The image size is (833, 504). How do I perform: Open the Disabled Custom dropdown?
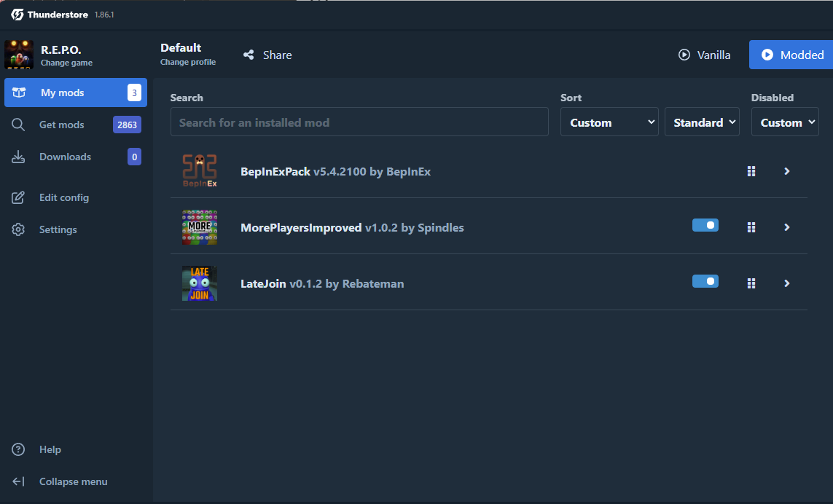pyautogui.click(x=785, y=122)
